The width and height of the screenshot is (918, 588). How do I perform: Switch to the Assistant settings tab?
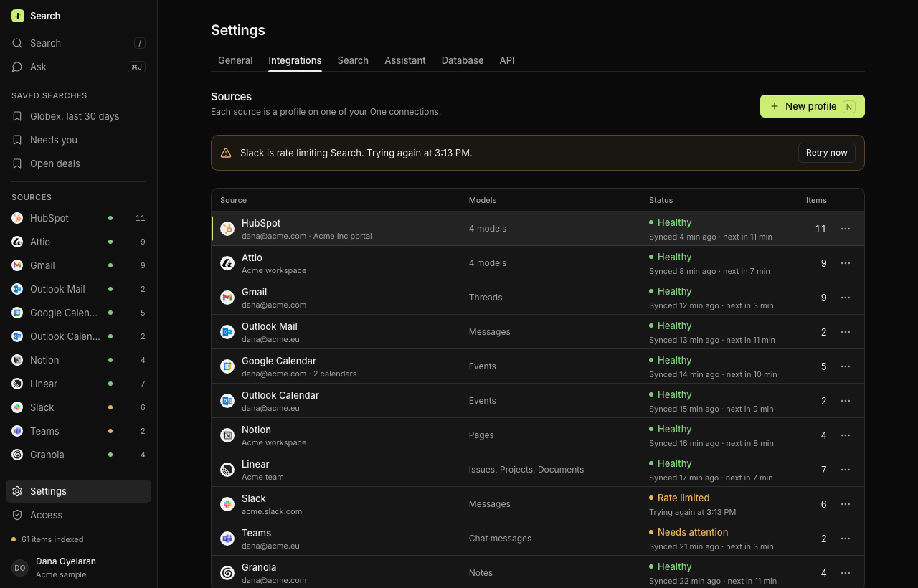pyautogui.click(x=405, y=60)
